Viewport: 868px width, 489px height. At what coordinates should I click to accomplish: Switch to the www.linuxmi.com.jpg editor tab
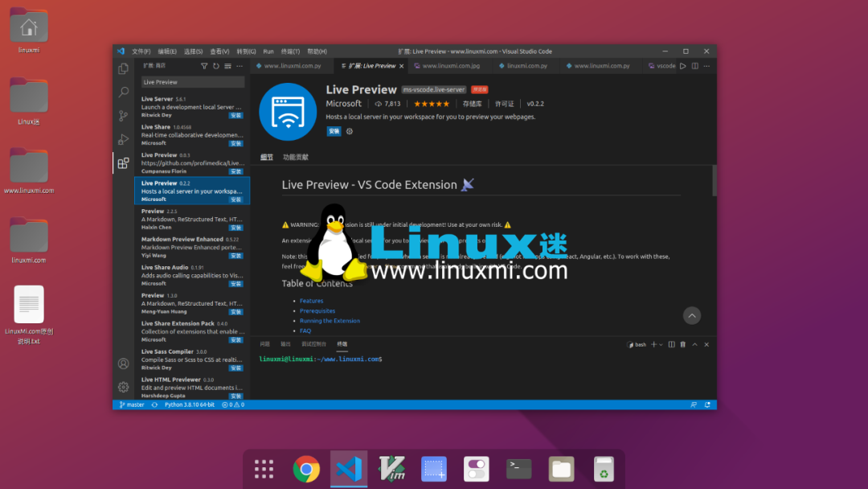[450, 66]
